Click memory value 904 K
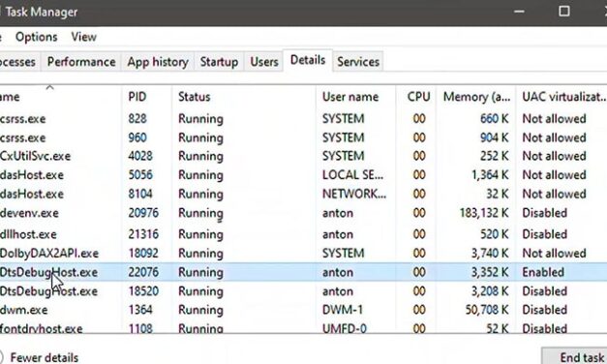Screen dimensions: 607x364 (x=495, y=137)
